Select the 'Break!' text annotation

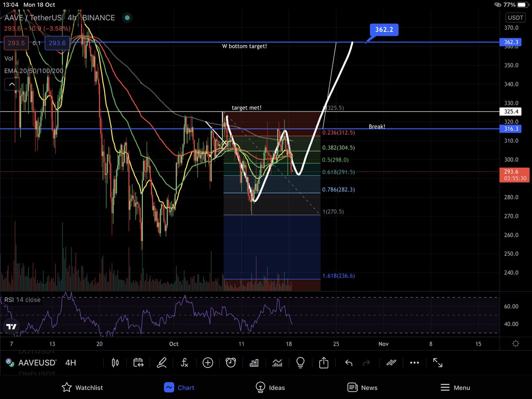click(377, 126)
